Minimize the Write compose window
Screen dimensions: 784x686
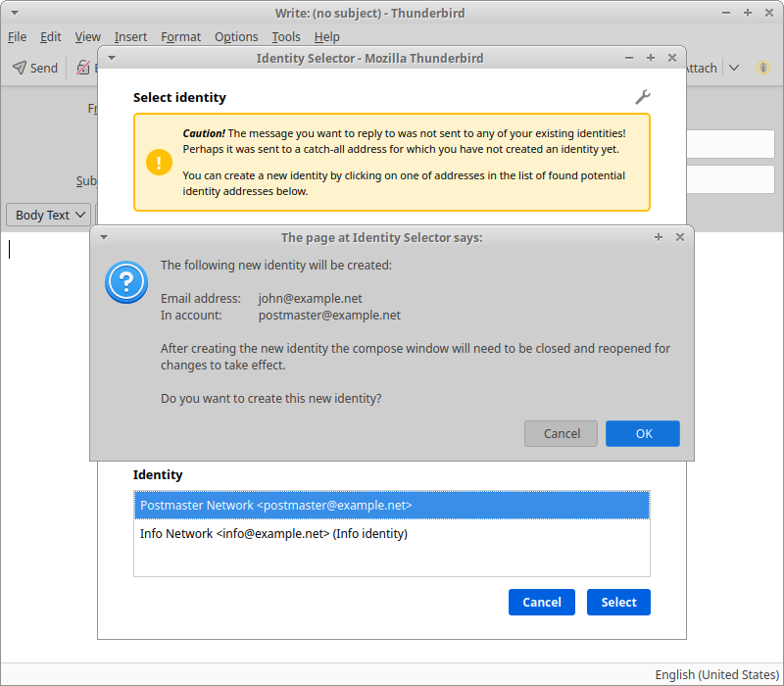tap(726, 13)
